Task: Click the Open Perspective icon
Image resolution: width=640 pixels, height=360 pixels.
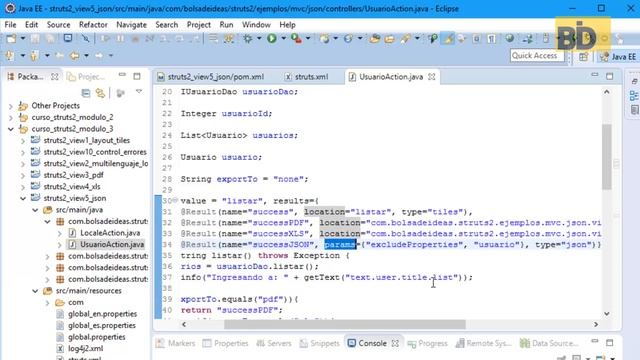Action: pyautogui.click(x=583, y=57)
